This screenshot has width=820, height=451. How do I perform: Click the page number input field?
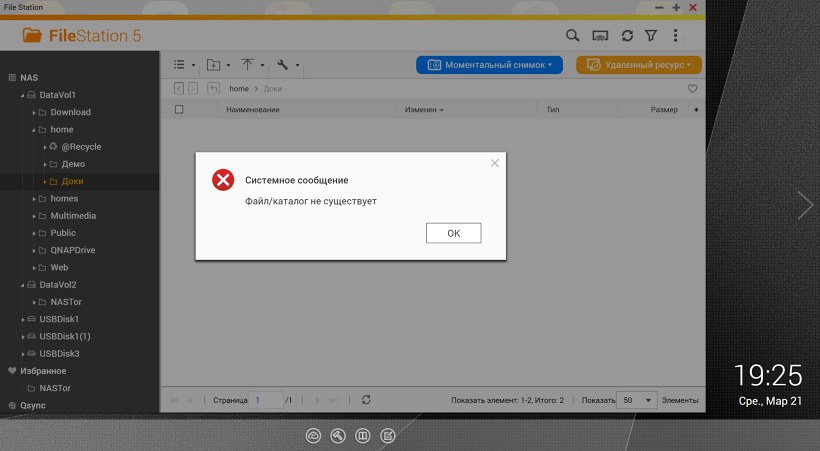coord(266,400)
